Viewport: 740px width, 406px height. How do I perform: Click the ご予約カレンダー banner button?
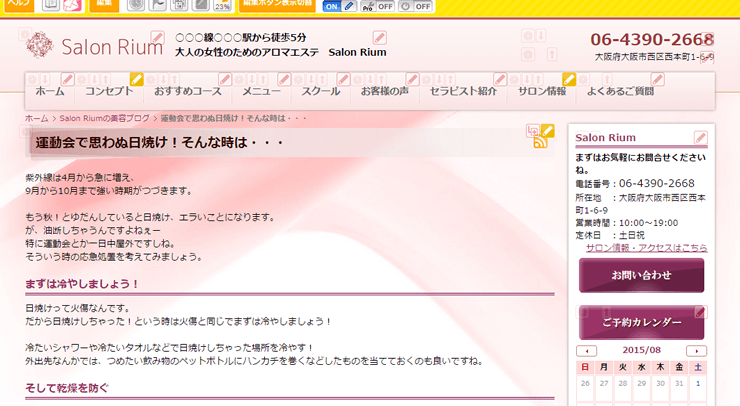coord(641,322)
